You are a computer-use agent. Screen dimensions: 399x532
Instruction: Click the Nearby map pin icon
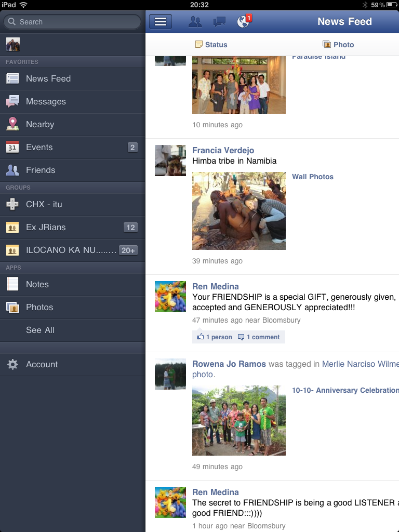point(12,124)
